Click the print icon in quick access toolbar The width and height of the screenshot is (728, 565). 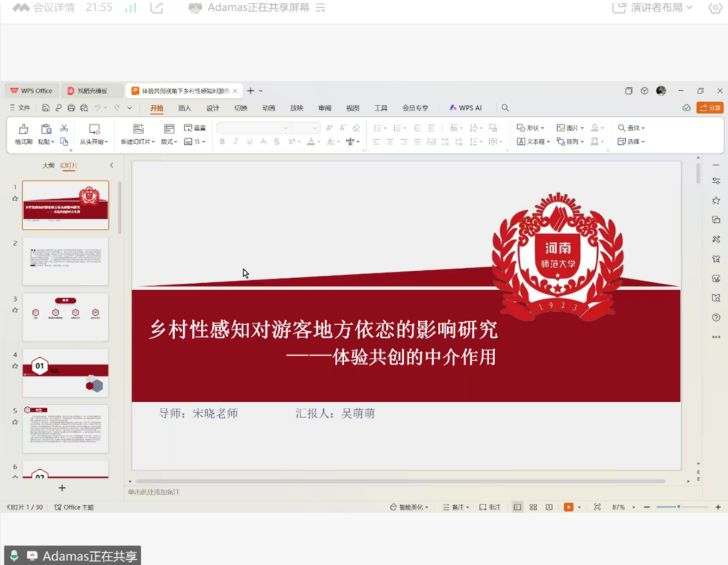pos(71,108)
